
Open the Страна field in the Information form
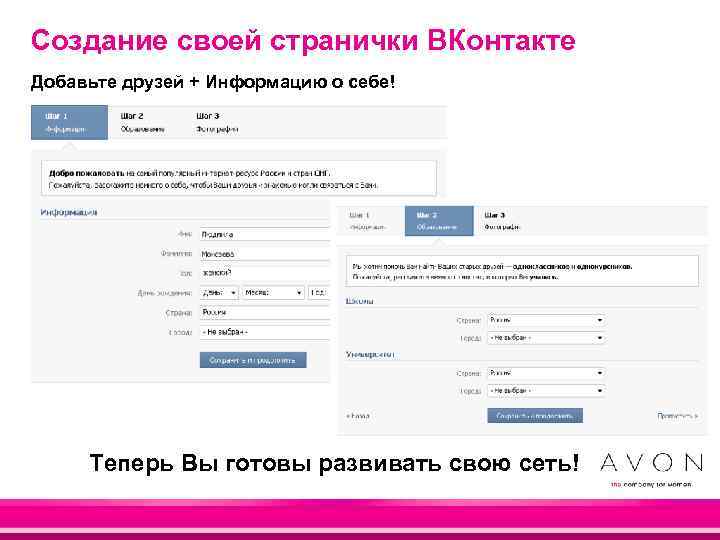point(264,312)
